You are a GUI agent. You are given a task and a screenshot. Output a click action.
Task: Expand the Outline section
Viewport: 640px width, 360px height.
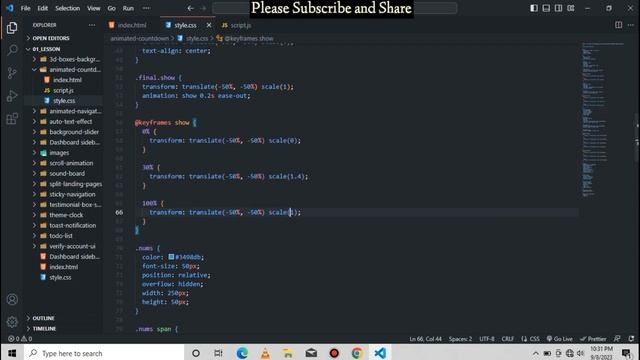click(x=43, y=318)
